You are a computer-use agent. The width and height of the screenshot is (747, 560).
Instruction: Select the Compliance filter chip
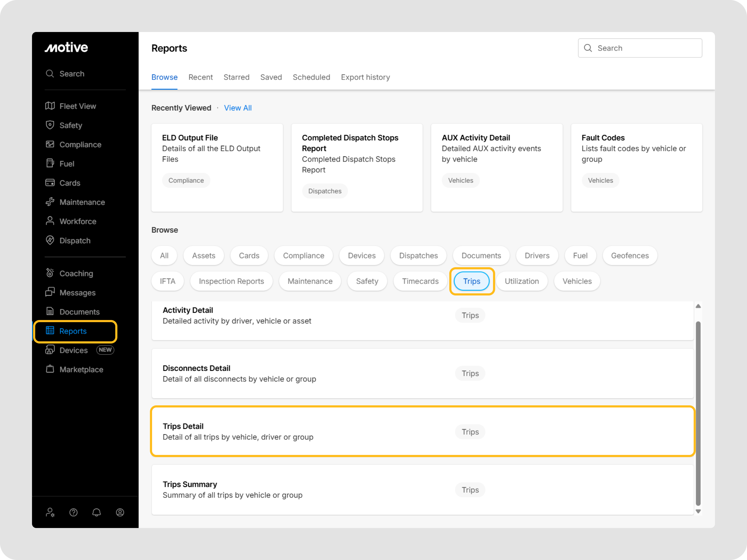tap(303, 255)
